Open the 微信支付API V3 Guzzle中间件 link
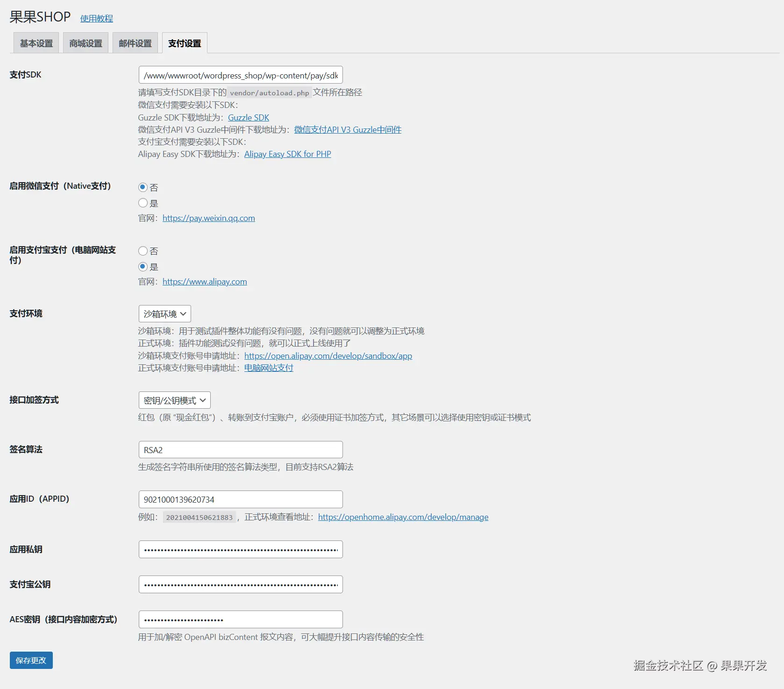 [347, 129]
